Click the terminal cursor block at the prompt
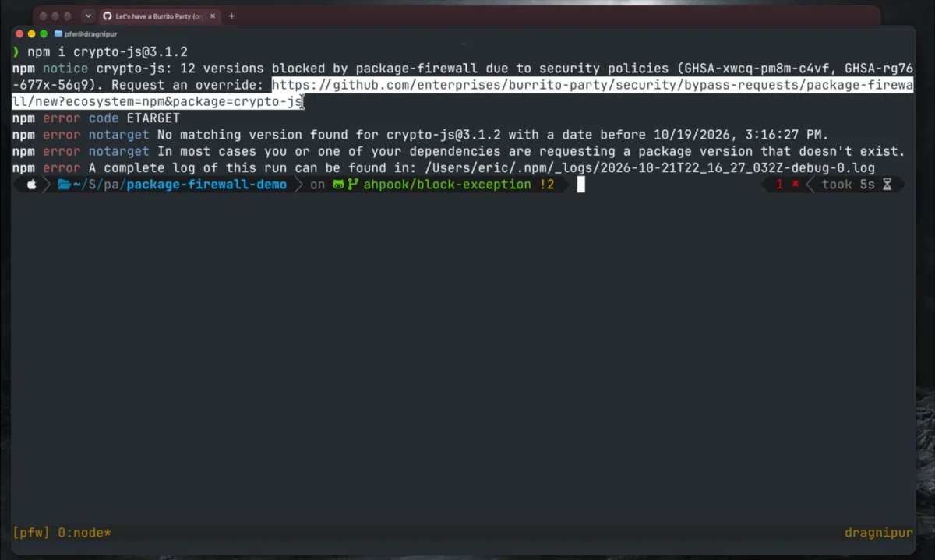 click(x=580, y=185)
